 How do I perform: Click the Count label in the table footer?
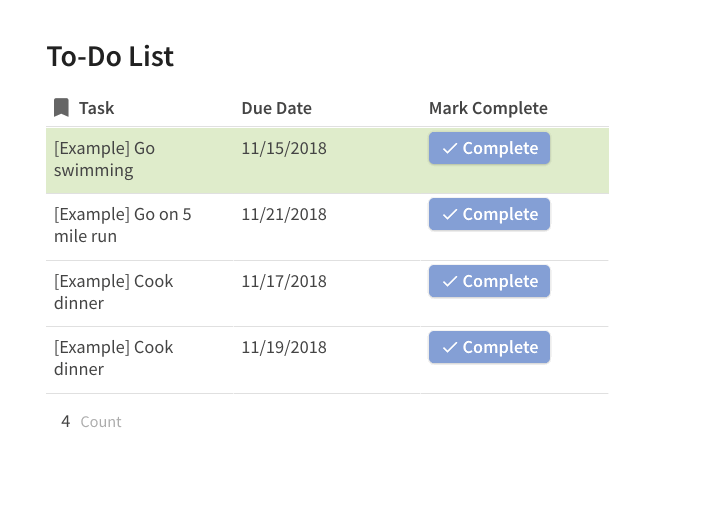[x=101, y=422]
